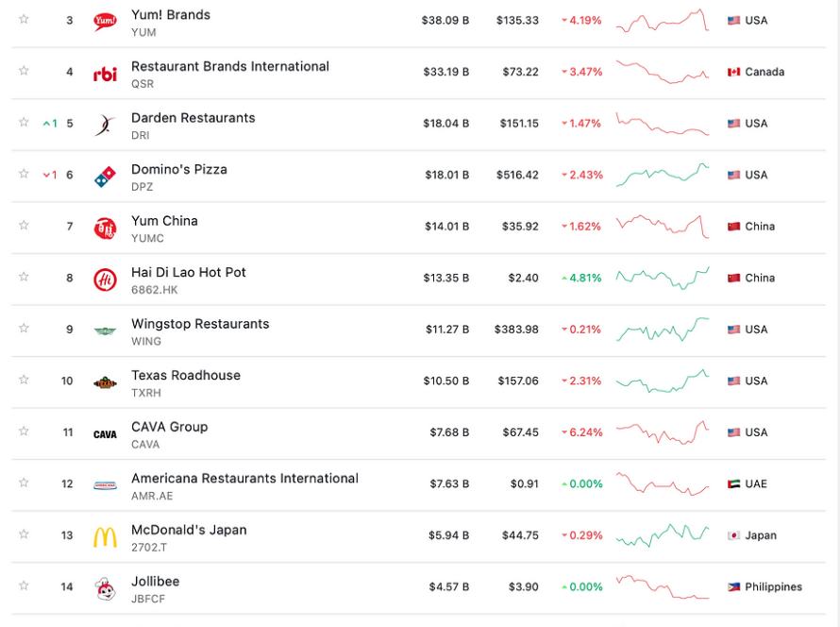Image resolution: width=840 pixels, height=627 pixels.
Task: Click the China flag icon in Yum China row
Action: (x=733, y=226)
